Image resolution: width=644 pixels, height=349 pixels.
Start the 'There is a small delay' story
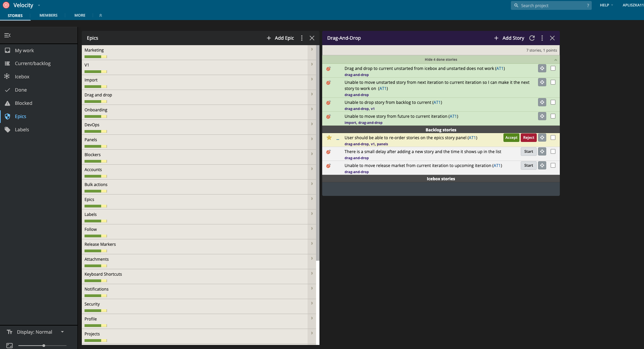(x=529, y=151)
